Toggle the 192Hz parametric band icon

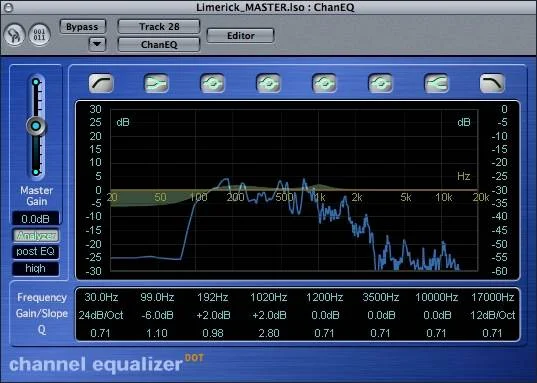point(212,83)
